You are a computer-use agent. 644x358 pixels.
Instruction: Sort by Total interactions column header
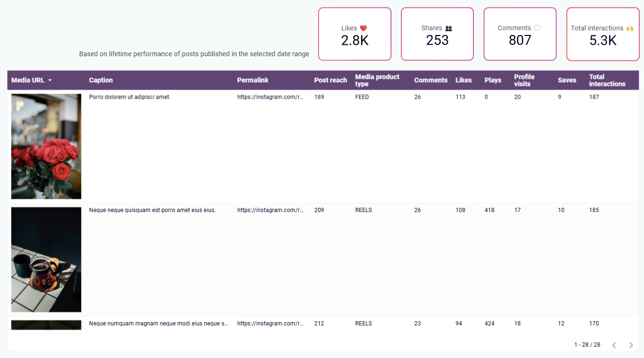coord(607,80)
